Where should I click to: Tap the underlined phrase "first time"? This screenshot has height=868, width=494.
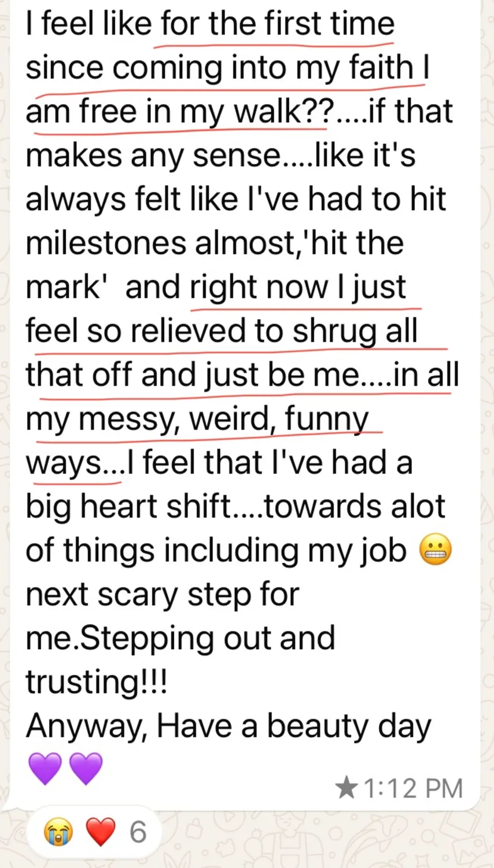329,24
